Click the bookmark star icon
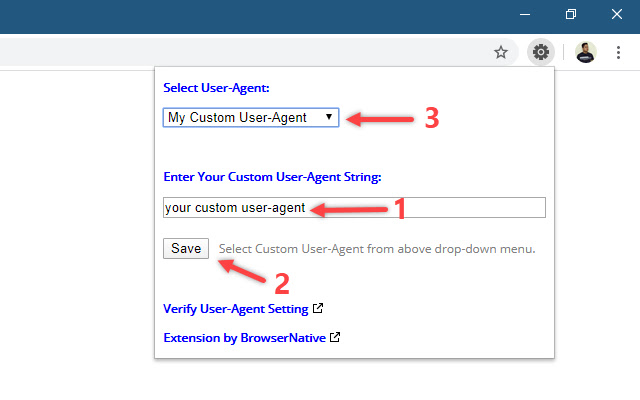640x400 pixels. click(x=501, y=52)
